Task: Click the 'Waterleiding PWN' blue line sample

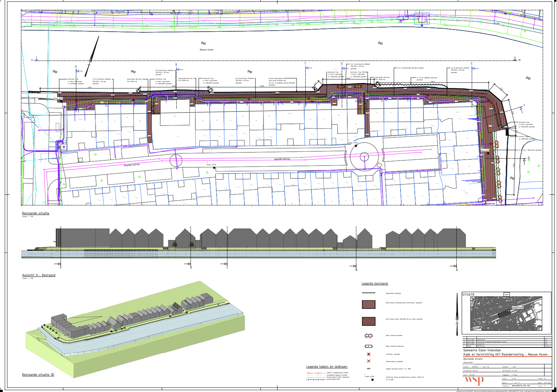Action: [316, 379]
